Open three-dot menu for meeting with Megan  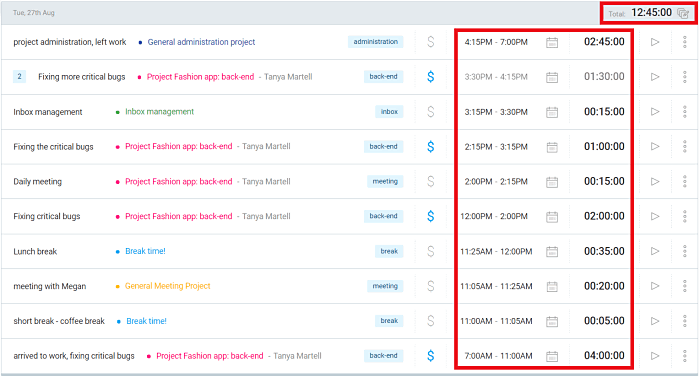(x=684, y=286)
